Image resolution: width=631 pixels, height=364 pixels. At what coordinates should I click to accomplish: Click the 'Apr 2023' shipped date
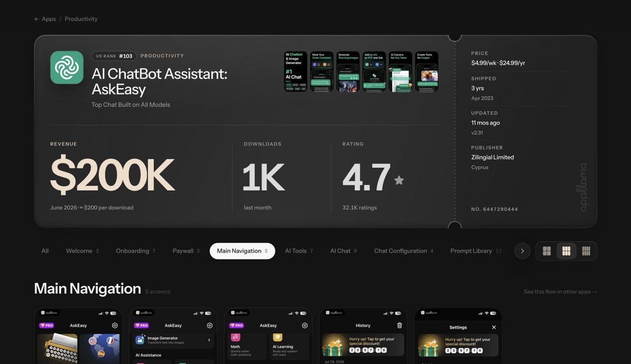[x=482, y=98]
